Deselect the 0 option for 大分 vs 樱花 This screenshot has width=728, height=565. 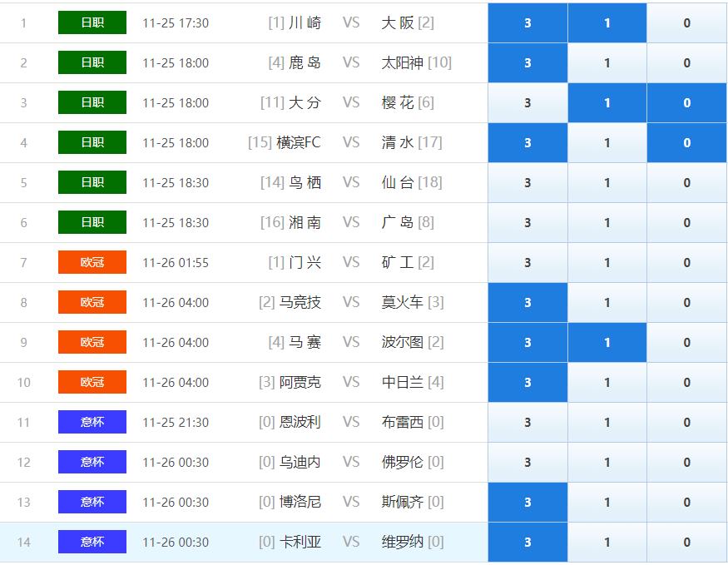tap(686, 103)
